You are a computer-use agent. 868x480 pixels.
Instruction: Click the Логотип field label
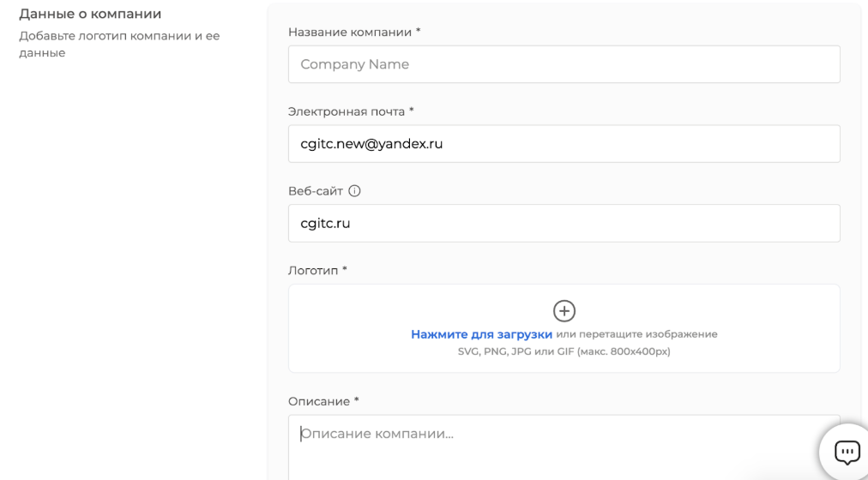(x=312, y=271)
